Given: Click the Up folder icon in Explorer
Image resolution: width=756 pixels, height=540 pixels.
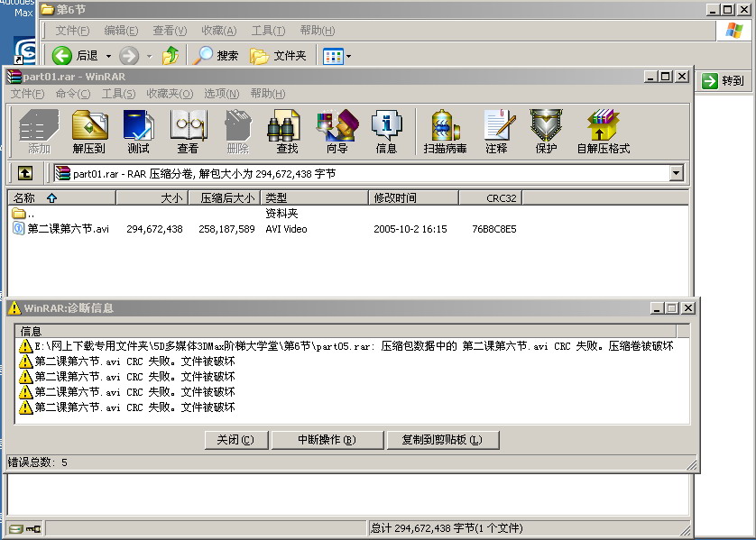Looking at the screenshot, I should click(x=171, y=56).
